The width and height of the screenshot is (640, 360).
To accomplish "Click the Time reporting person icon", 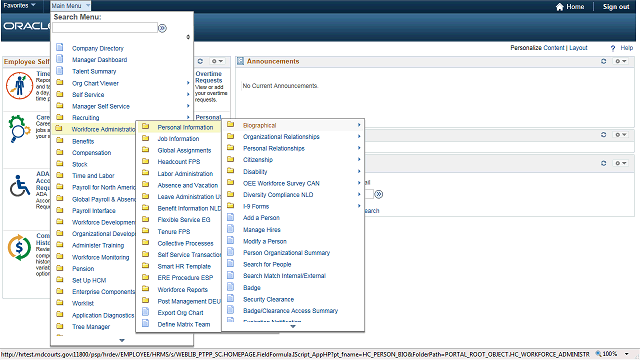I will point(19,85).
